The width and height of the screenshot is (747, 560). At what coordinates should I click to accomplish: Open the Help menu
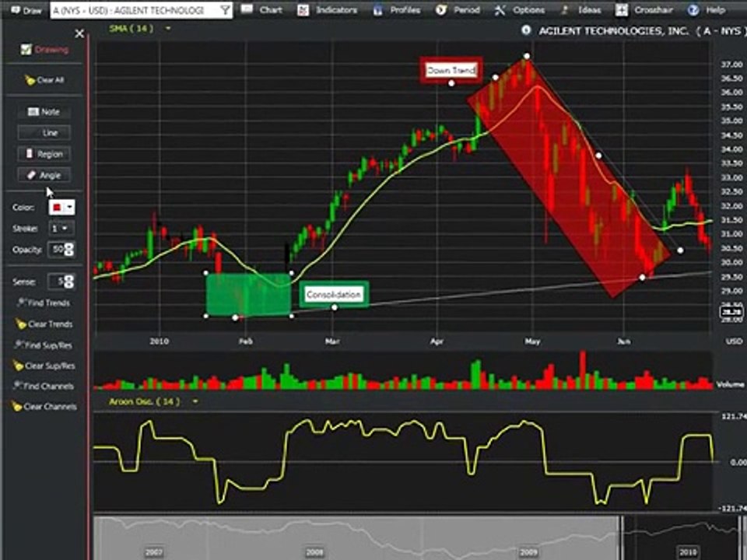coord(707,9)
